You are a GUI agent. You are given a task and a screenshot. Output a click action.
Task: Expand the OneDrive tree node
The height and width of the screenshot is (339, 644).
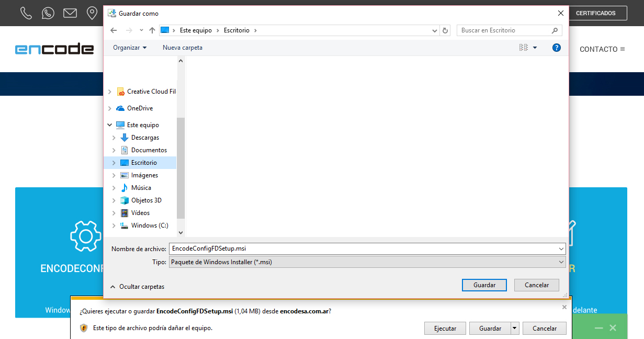coord(109,108)
